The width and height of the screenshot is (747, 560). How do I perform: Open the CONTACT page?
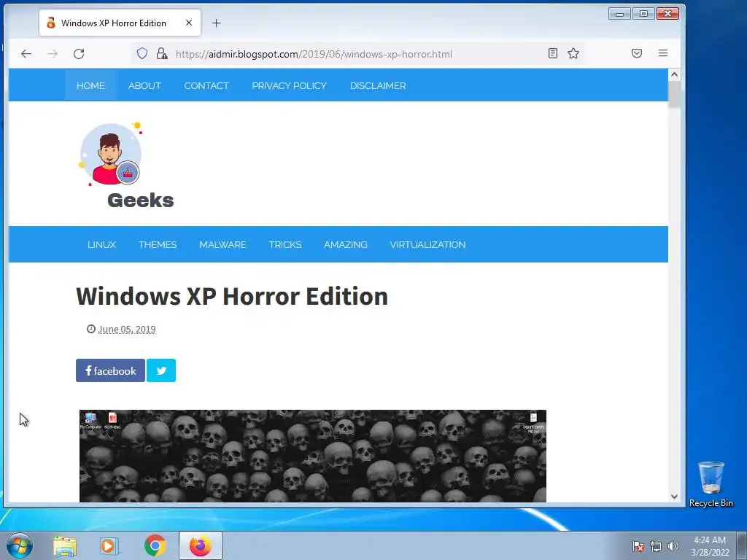click(206, 86)
